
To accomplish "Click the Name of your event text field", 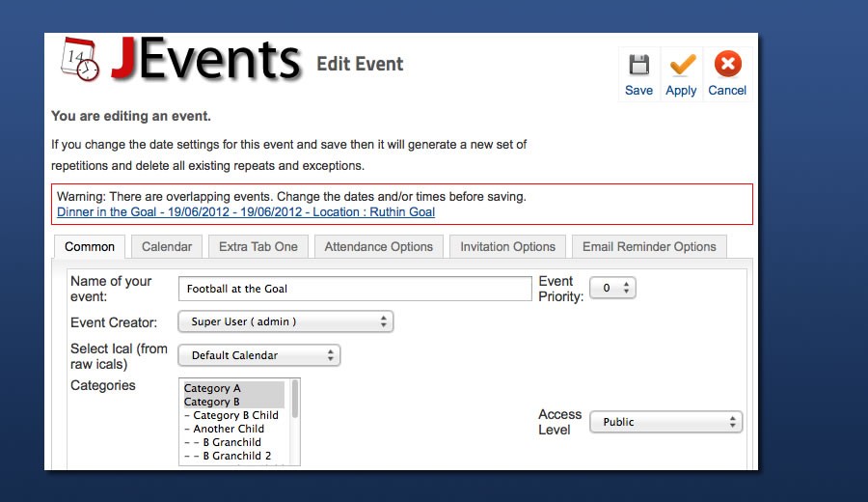I will (x=355, y=289).
